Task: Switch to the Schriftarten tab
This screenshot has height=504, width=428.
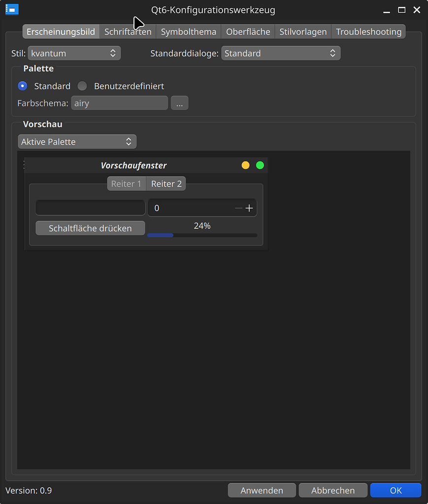Action: 128,31
